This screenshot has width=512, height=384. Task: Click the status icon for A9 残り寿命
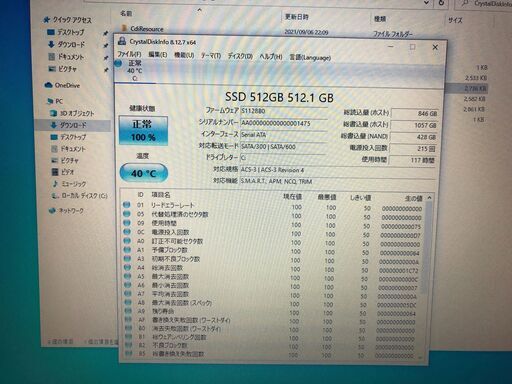[x=128, y=311]
